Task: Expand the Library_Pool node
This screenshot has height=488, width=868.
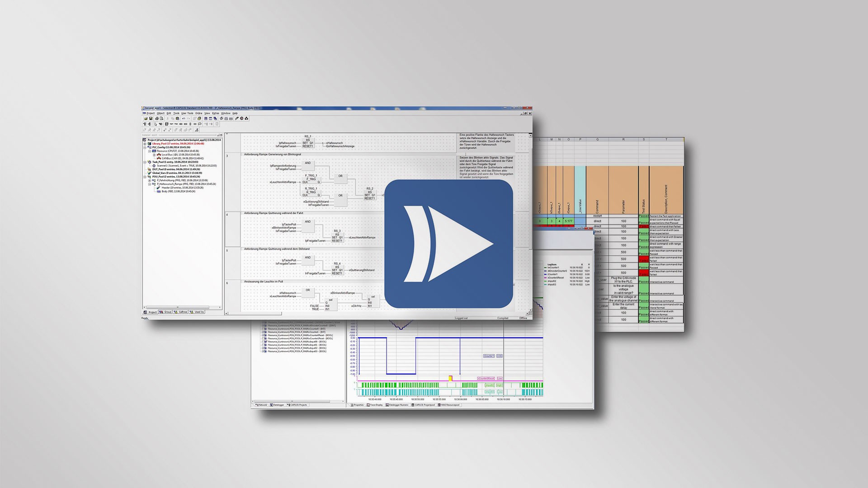Action: point(145,144)
